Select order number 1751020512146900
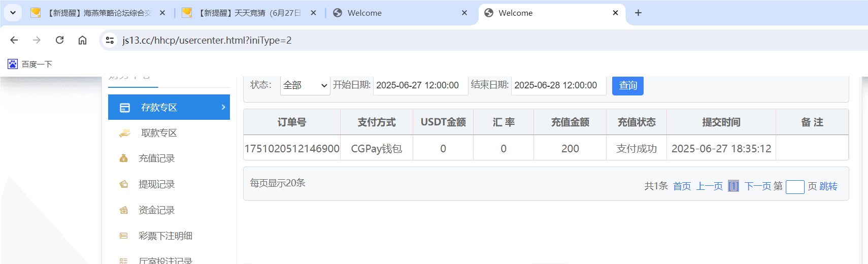The image size is (868, 264). [292, 149]
